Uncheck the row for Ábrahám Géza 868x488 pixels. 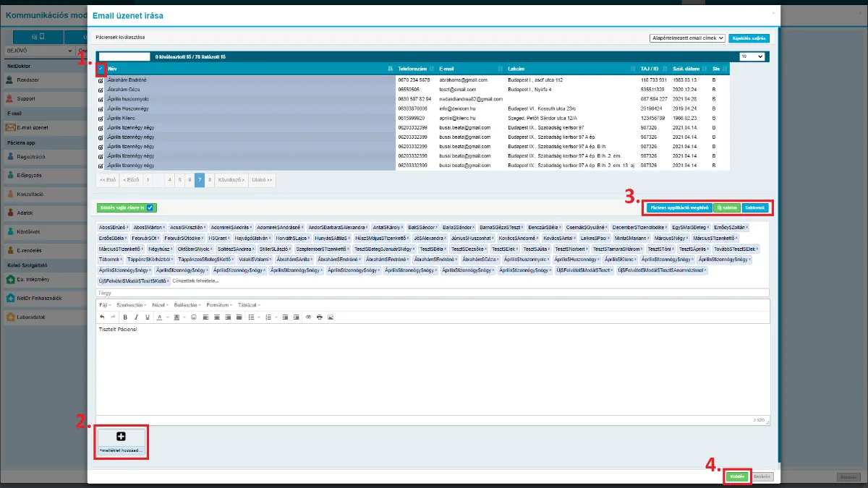pos(101,90)
